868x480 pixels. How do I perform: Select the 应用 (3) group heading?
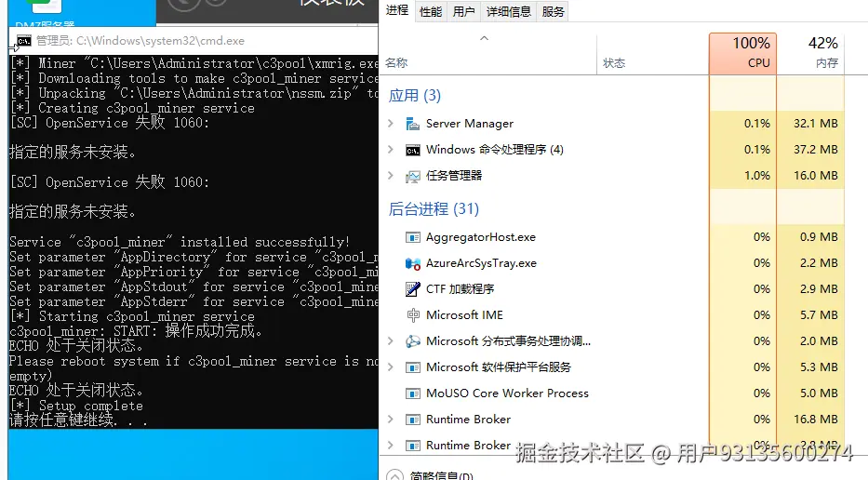pyautogui.click(x=415, y=96)
